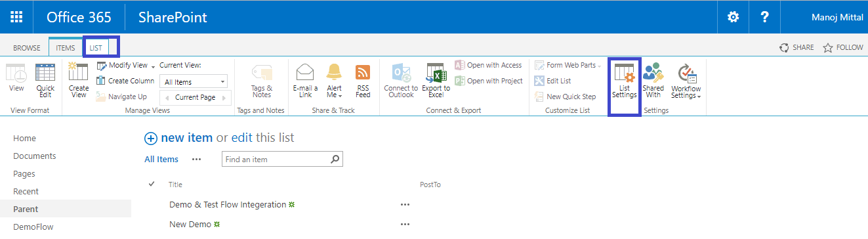
Task: Click the new item link
Action: pos(178,138)
